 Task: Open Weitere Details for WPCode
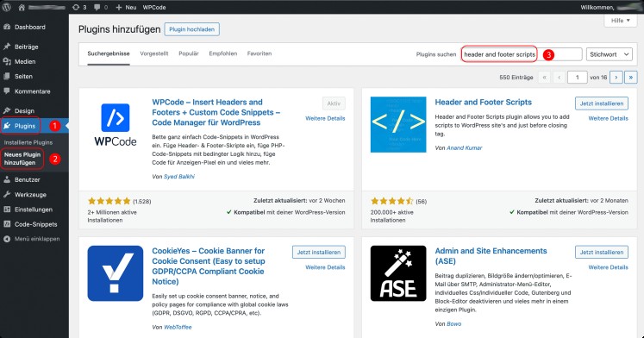(x=325, y=118)
